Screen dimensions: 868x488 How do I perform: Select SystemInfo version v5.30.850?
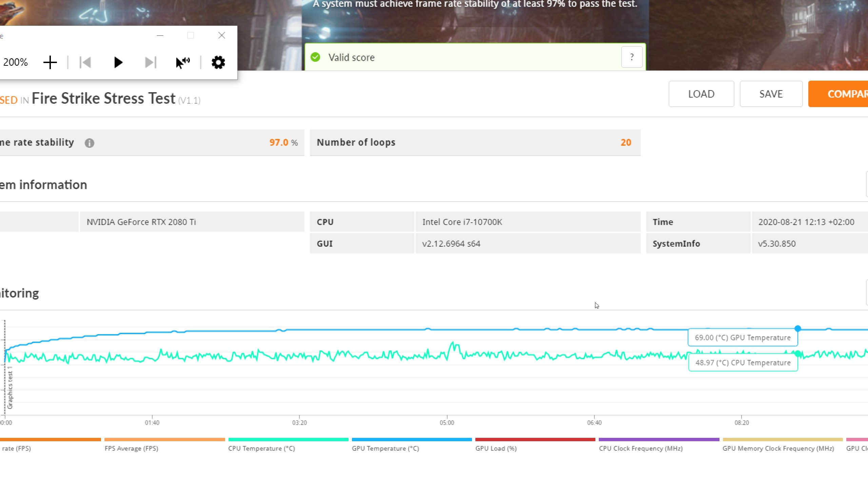810,244
